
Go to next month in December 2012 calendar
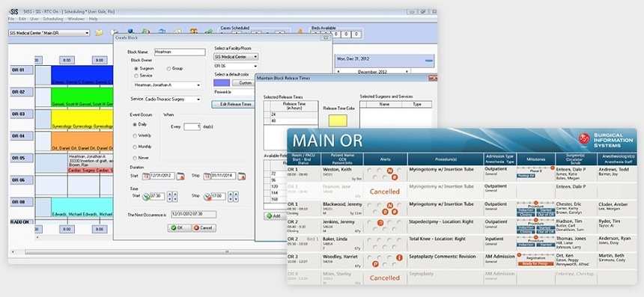[407, 71]
